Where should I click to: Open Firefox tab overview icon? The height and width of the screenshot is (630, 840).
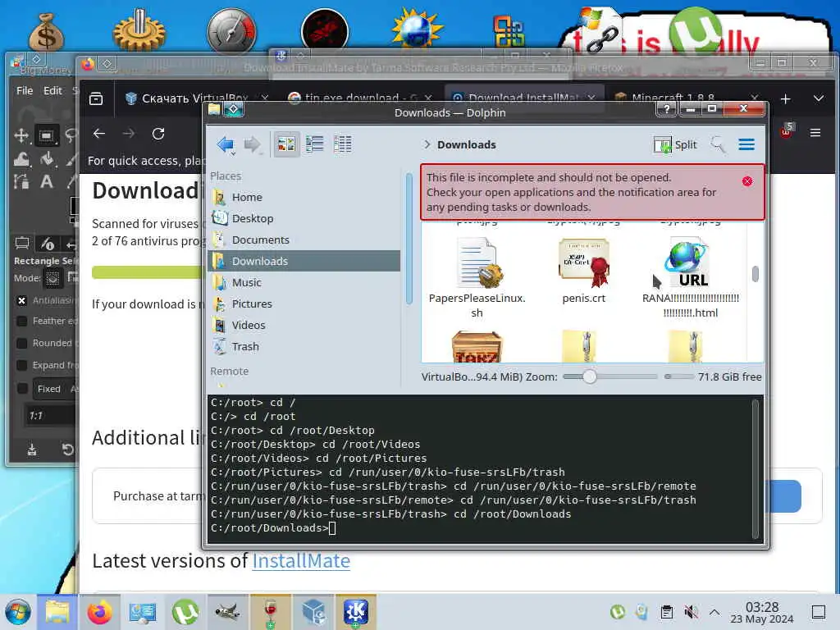coord(96,98)
